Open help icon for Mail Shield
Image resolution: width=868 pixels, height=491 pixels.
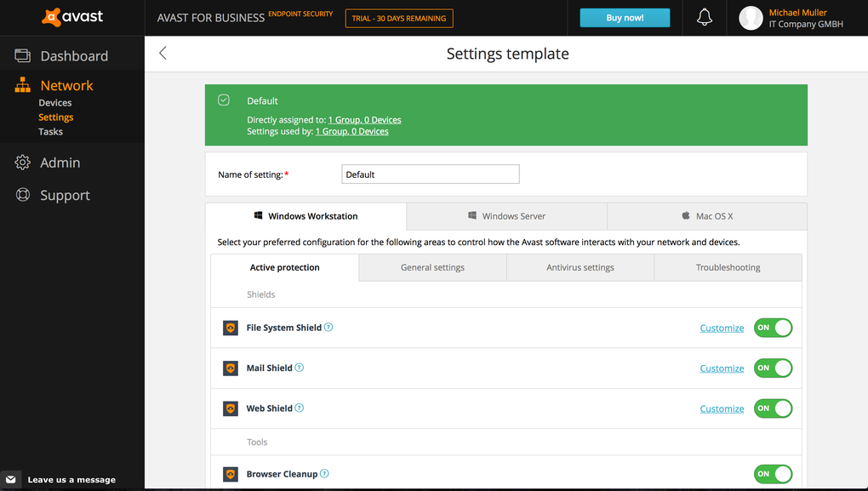[x=299, y=368]
